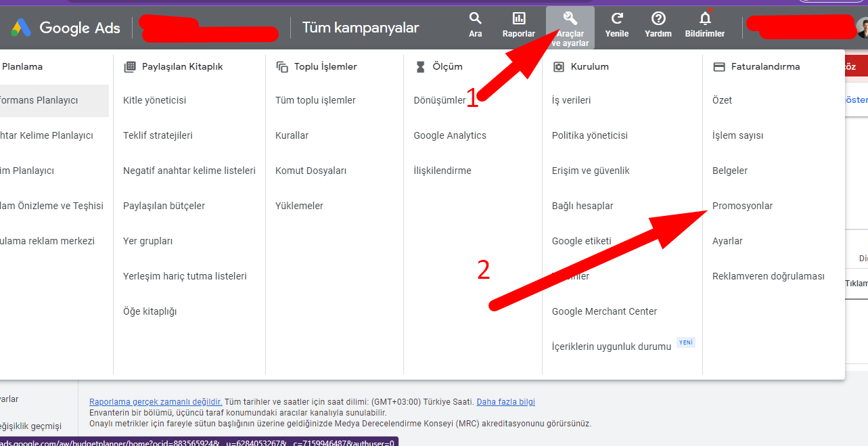
Task: Open Belgeler
Action: (x=730, y=171)
